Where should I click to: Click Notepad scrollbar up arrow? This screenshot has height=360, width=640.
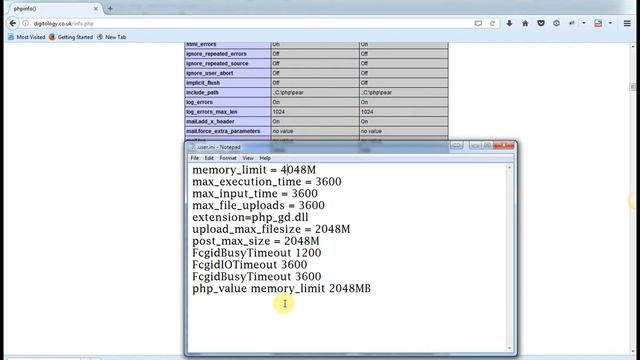pos(509,168)
